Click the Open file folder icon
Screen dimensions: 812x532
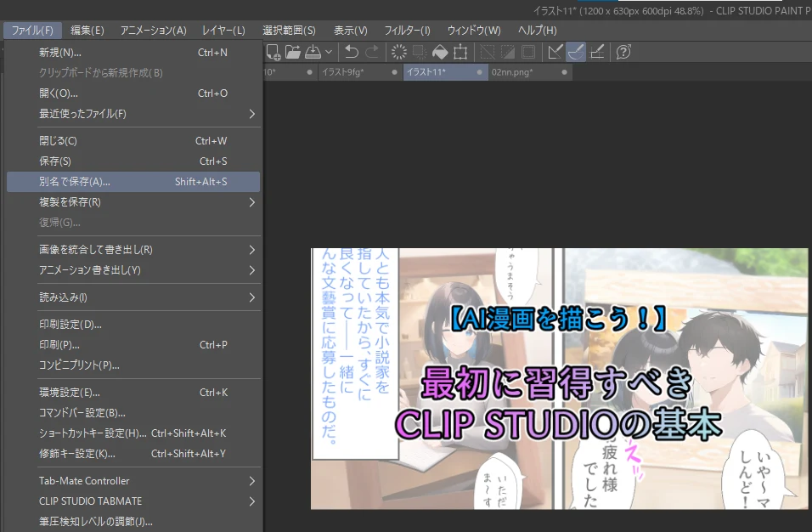click(x=292, y=53)
